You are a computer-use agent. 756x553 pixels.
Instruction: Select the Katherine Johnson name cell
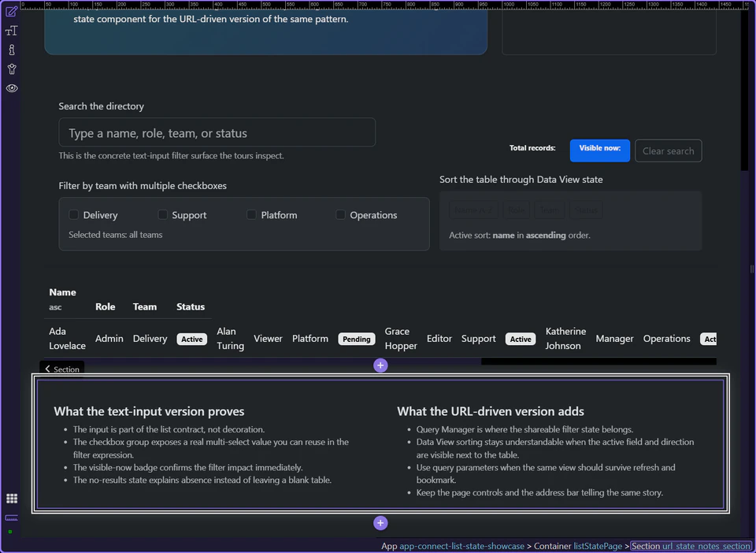[x=565, y=339]
